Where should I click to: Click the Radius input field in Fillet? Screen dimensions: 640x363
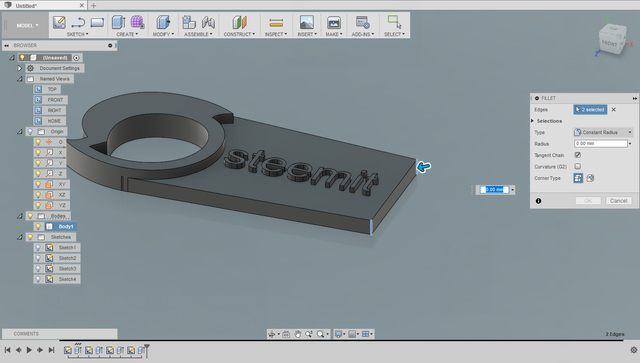[x=600, y=144]
